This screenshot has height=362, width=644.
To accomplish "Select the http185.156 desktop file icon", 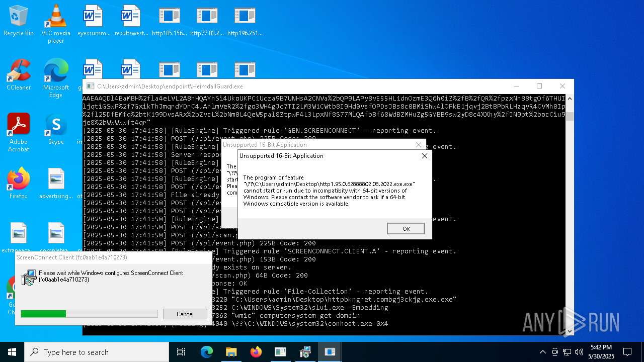I will coord(169,21).
